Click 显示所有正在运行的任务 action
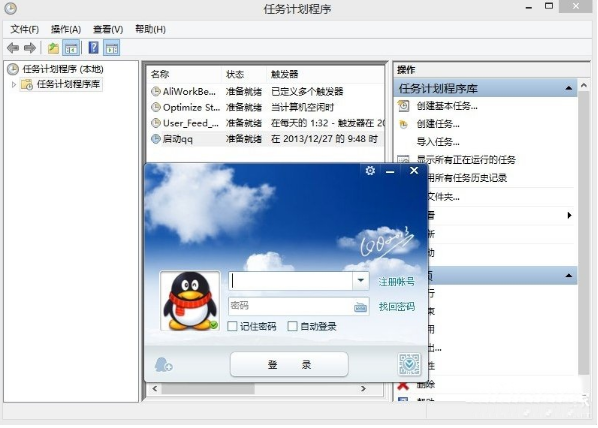Viewport: 598px width, 428px height. 466,159
